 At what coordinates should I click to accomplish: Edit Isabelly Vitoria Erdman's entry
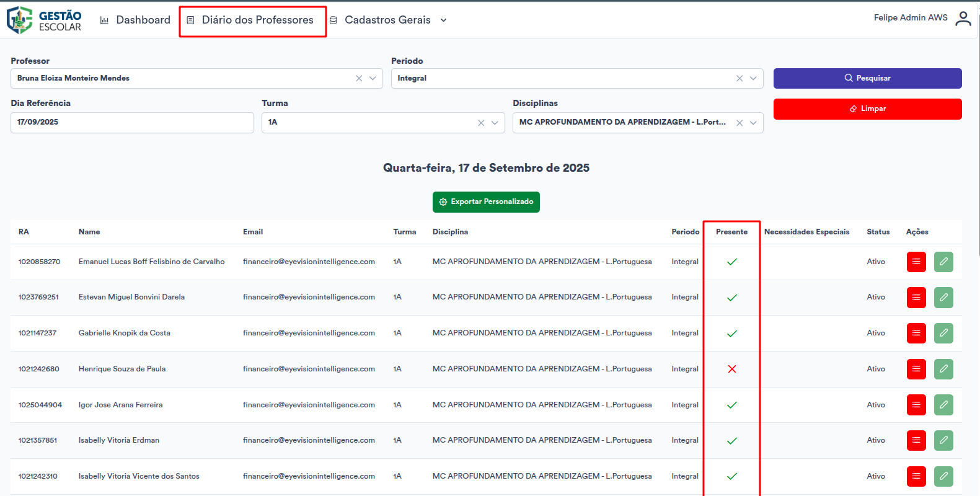[943, 441]
